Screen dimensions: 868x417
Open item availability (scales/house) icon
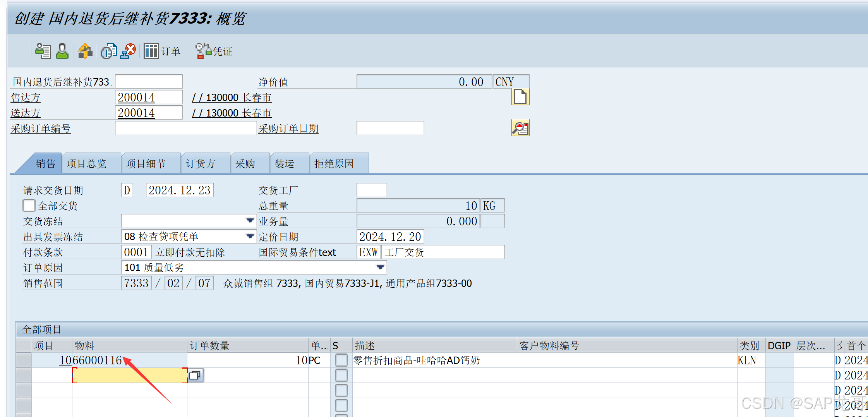[85, 51]
